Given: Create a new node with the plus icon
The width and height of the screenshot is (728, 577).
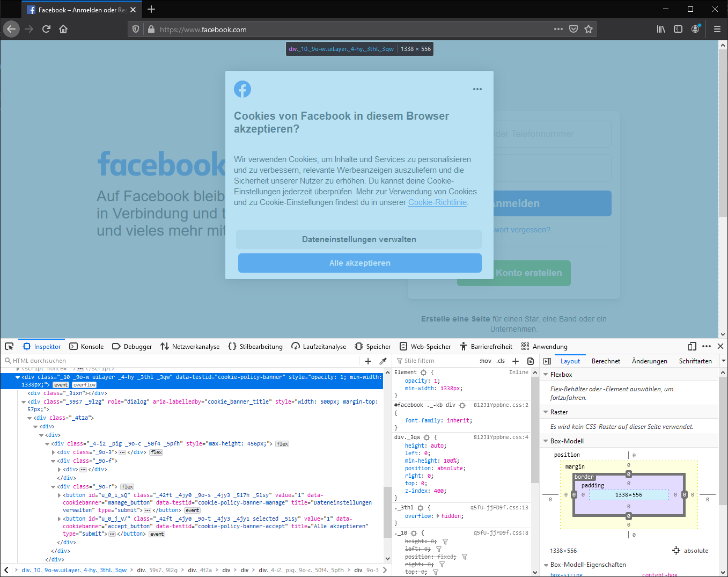Looking at the screenshot, I should tap(368, 361).
